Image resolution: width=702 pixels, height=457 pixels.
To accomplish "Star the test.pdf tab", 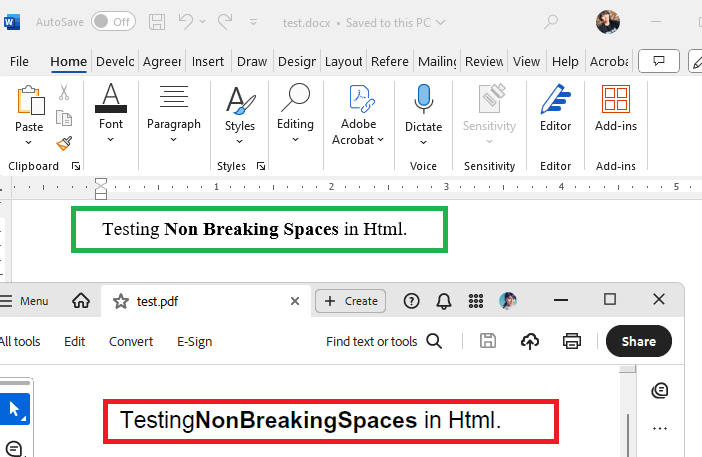I will (x=120, y=301).
